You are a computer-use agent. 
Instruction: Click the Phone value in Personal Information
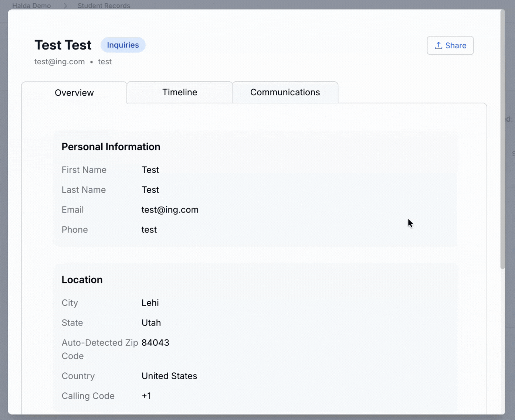[149, 230]
